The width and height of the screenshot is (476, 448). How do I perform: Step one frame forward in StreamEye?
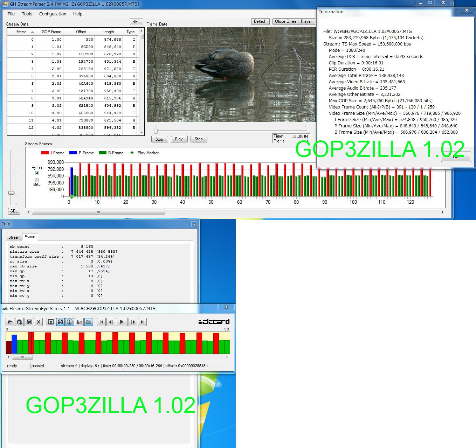click(x=133, y=322)
